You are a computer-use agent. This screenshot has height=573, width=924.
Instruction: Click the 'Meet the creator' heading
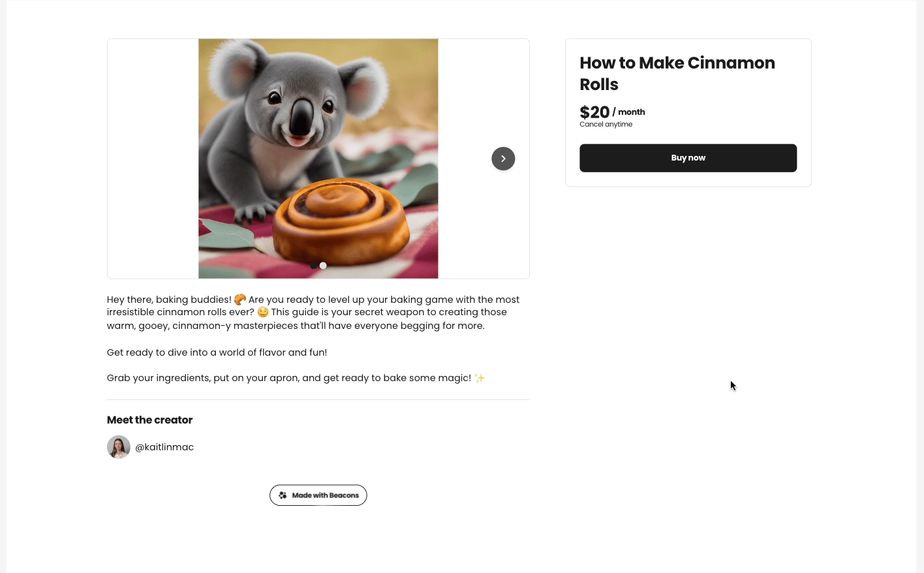[149, 420]
